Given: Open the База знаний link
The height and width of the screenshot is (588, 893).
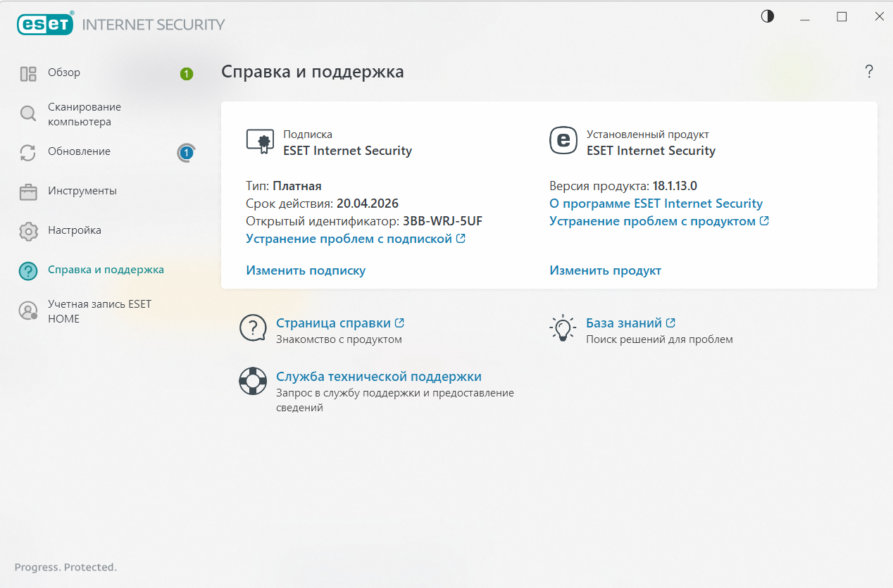Looking at the screenshot, I should click(x=624, y=323).
